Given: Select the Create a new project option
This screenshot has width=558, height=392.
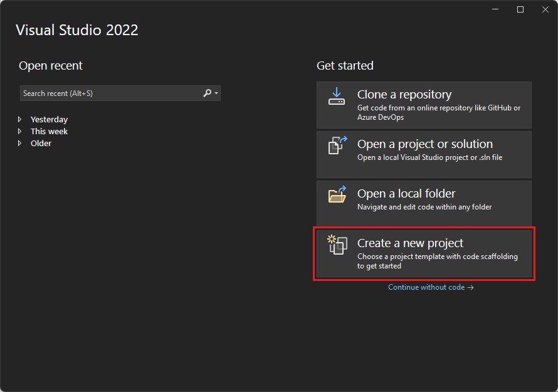Looking at the screenshot, I should [x=424, y=253].
